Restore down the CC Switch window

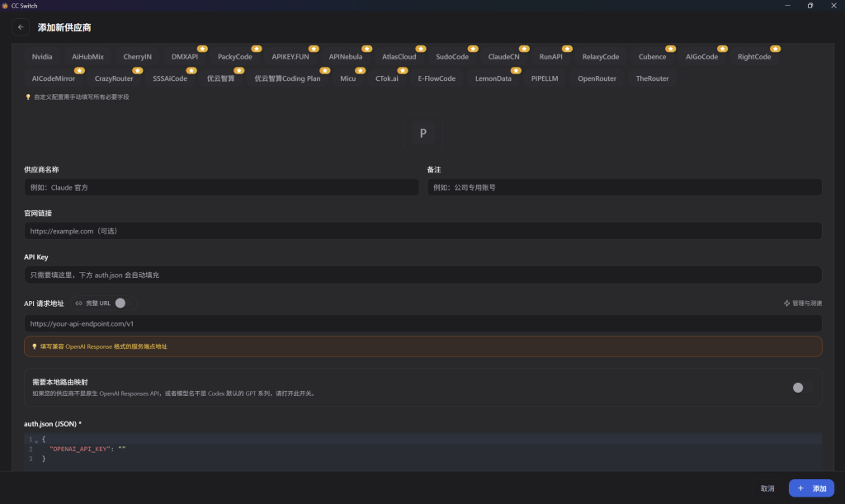click(810, 6)
